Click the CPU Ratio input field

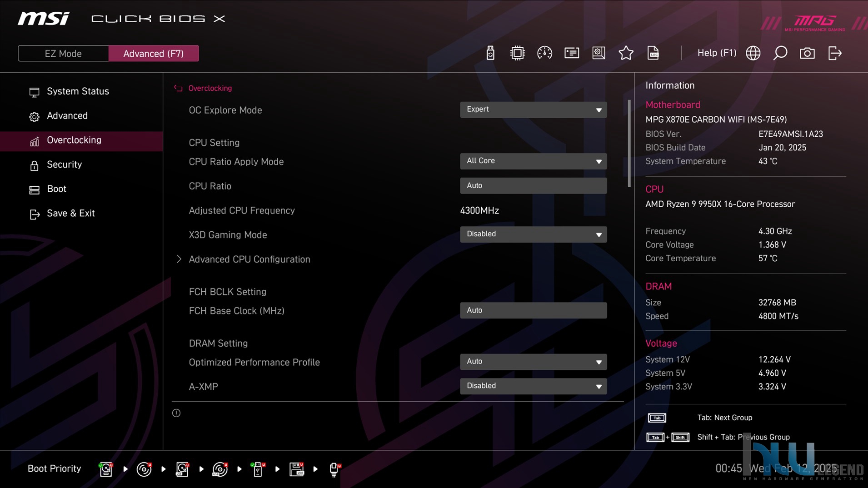[533, 185]
